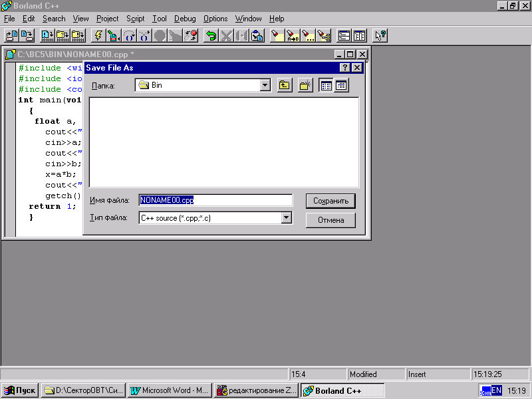The width and height of the screenshot is (532, 399).
Task: Click the flashlight icon with tree diagram
Action: (x=324, y=36)
